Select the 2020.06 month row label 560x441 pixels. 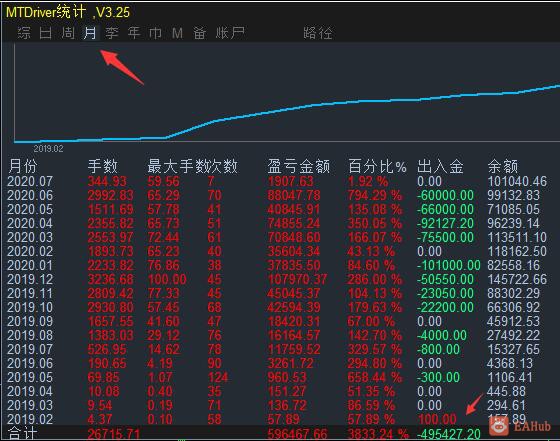click(30, 195)
